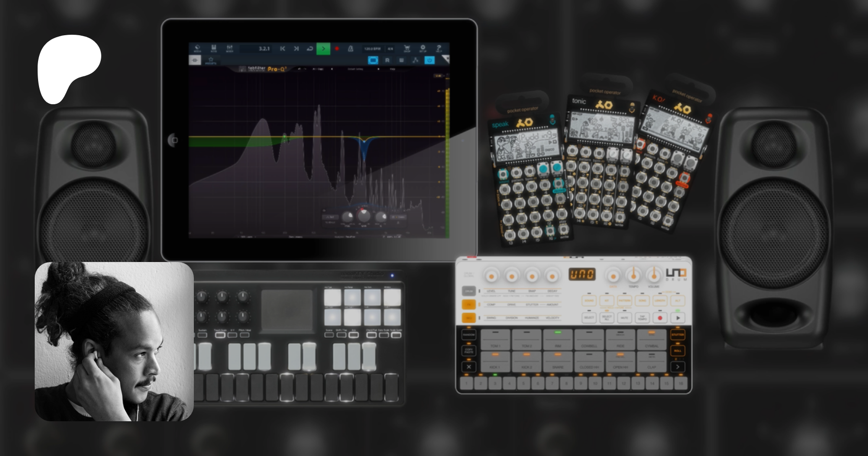Click the SNARE drum pad
This screenshot has height=456, width=868.
click(558, 361)
